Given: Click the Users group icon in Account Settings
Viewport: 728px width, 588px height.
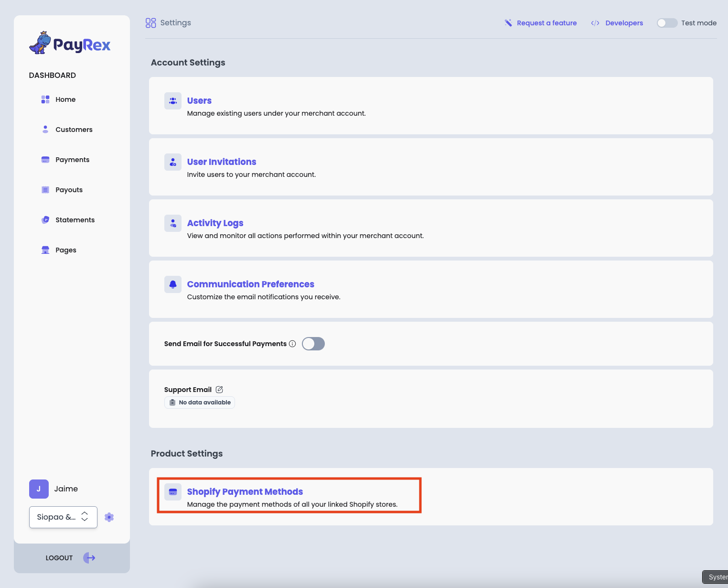Looking at the screenshot, I should (172, 101).
